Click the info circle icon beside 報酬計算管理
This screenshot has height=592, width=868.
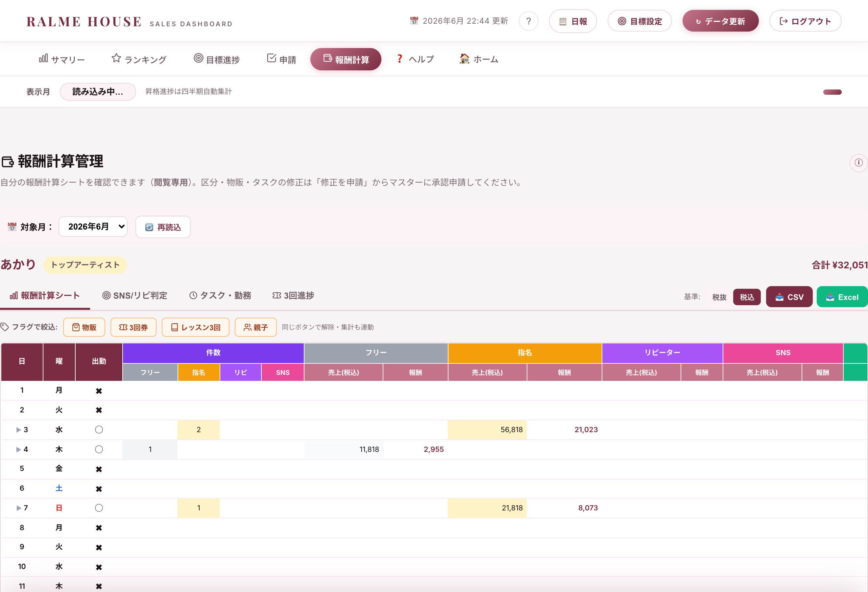pyautogui.click(x=858, y=162)
